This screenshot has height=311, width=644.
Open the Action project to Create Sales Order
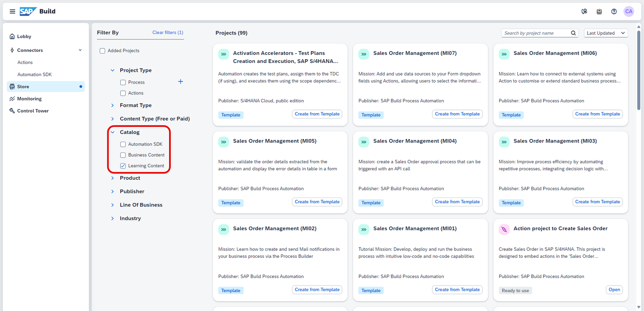click(614, 290)
